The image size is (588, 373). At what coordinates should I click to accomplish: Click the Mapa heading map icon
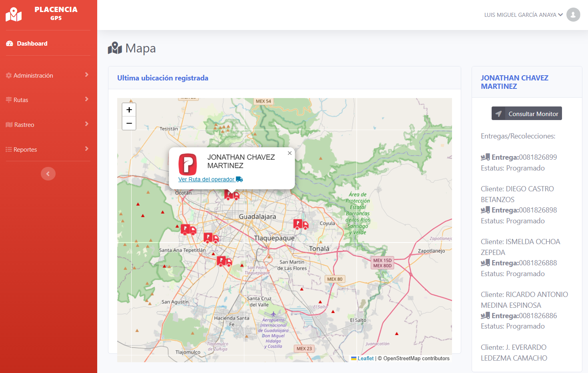coord(115,48)
